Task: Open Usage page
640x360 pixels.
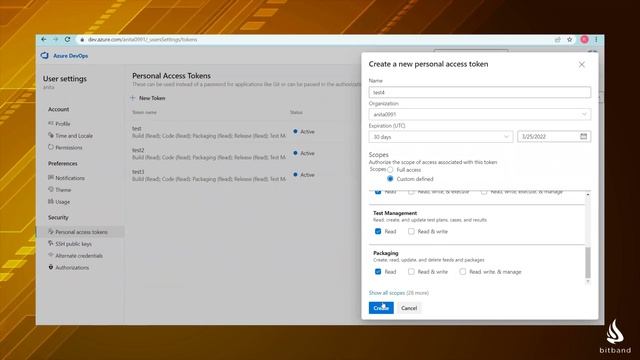Action: pyautogui.click(x=62, y=202)
